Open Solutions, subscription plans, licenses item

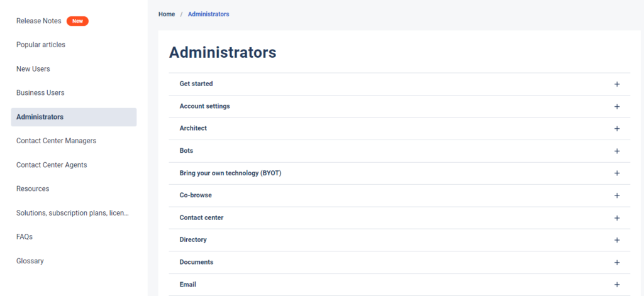tap(73, 213)
